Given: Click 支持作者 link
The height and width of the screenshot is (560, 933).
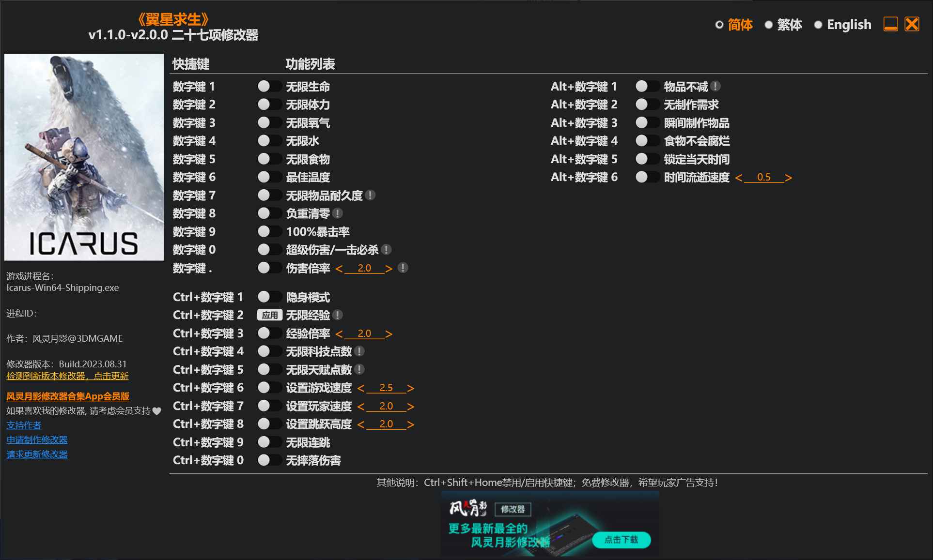Looking at the screenshot, I should pyautogui.click(x=23, y=424).
